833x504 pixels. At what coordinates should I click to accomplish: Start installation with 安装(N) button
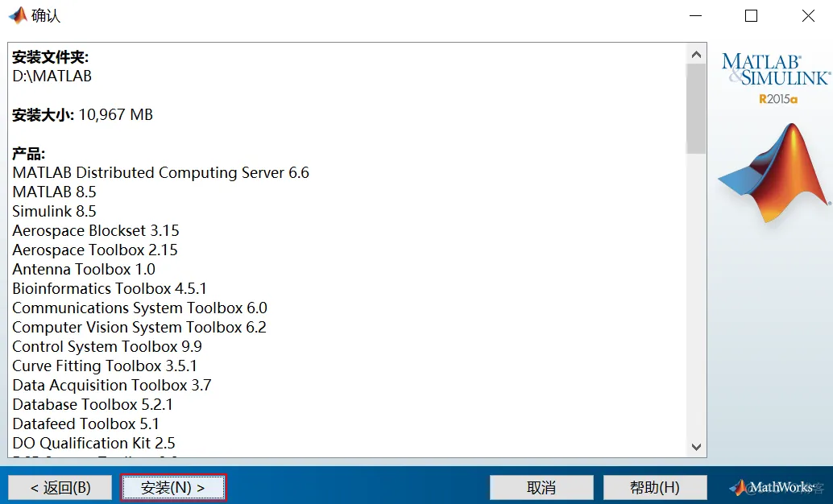tap(173, 488)
